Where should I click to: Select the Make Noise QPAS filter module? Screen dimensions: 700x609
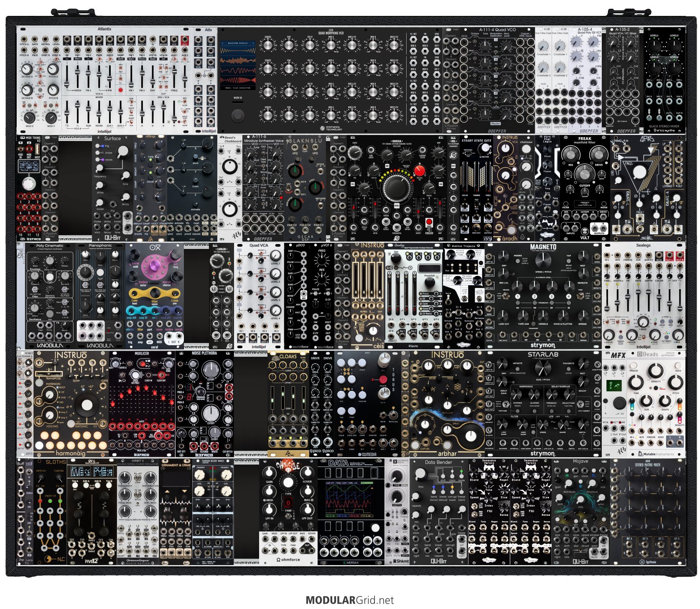point(648,188)
